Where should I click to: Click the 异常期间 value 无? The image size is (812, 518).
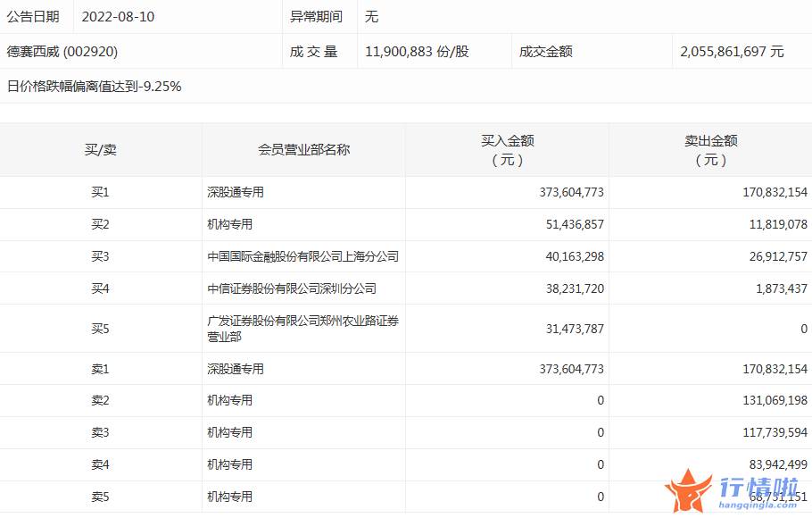point(372,17)
